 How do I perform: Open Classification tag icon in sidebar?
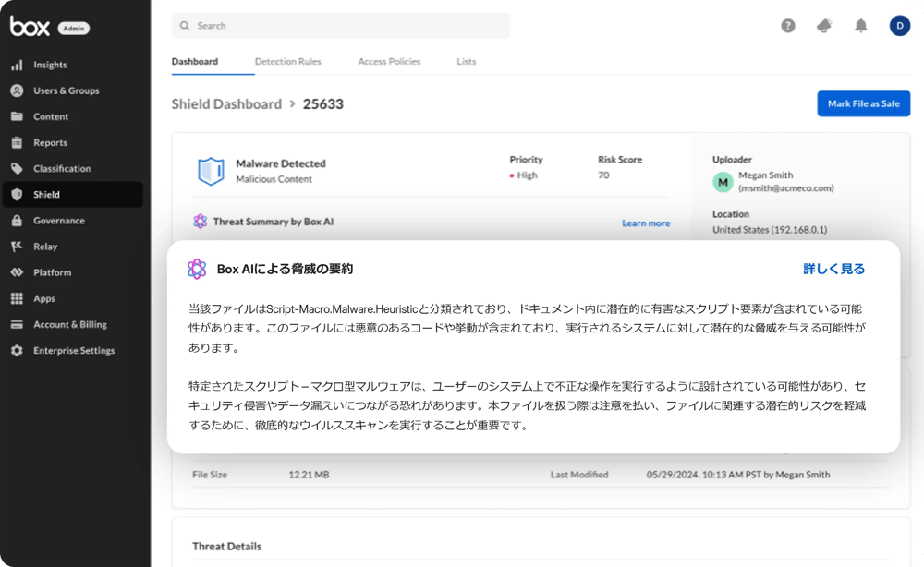pos(17,169)
